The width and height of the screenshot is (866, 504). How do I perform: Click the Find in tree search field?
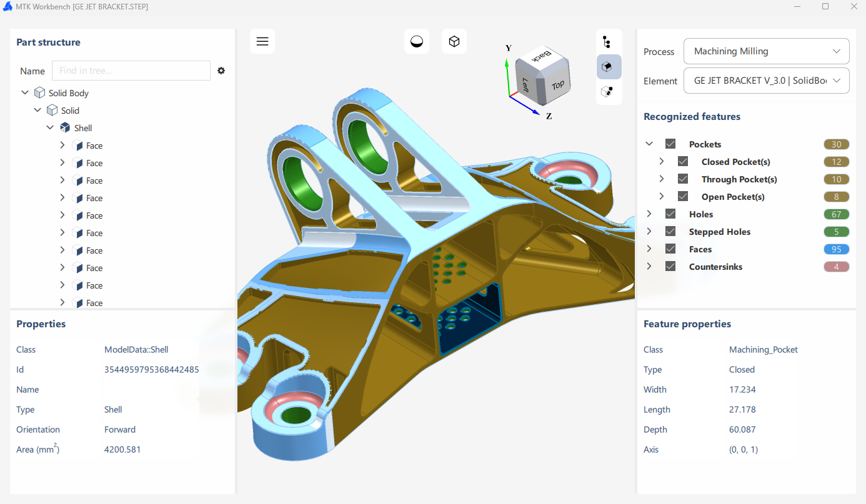[x=131, y=71]
